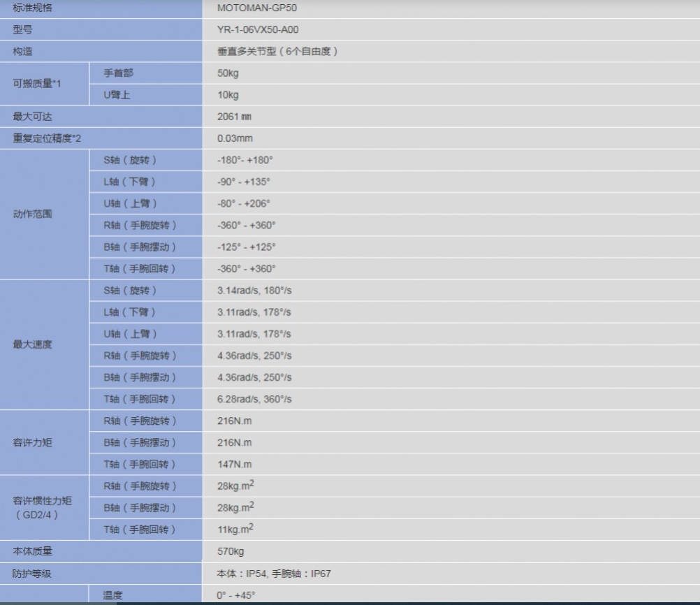The height and width of the screenshot is (605, 700).
Task: Select the -80° - +206° range value
Action: pos(244,203)
